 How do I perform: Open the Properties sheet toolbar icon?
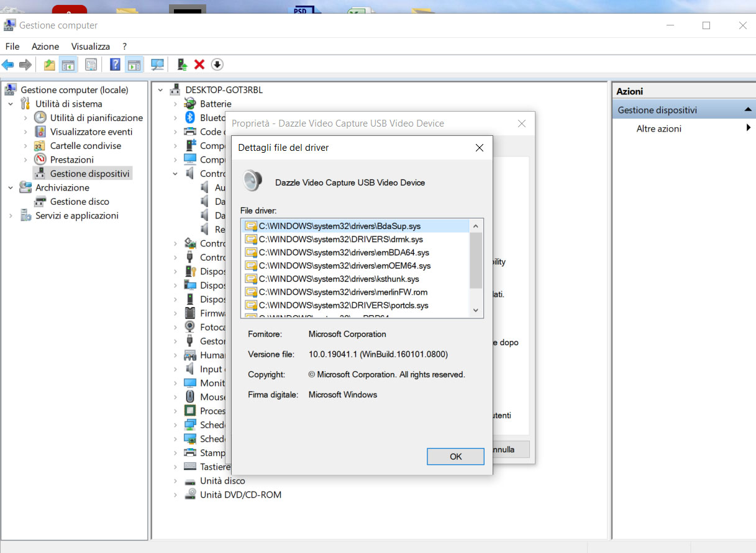(x=91, y=65)
